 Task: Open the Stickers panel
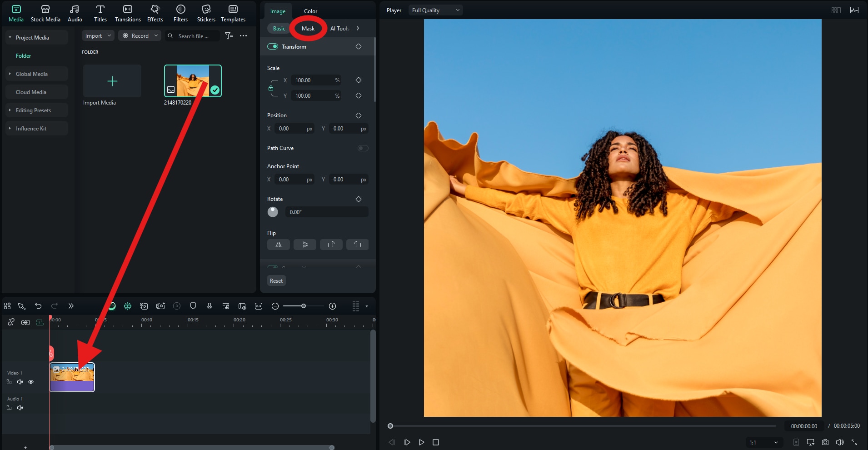(206, 13)
